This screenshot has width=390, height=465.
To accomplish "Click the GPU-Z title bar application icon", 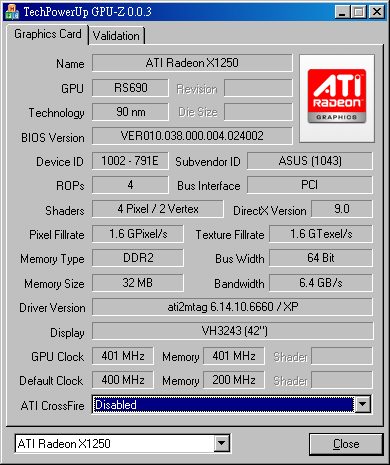I will 12,12.
